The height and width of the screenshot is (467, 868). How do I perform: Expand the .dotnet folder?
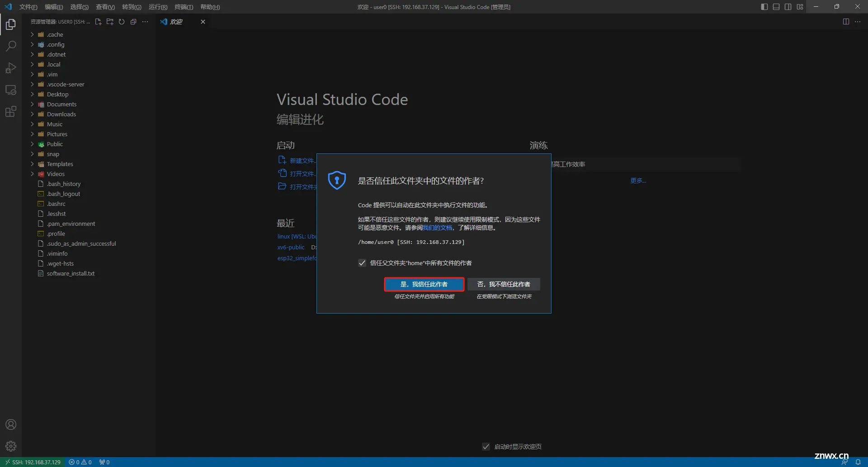click(89, 54)
